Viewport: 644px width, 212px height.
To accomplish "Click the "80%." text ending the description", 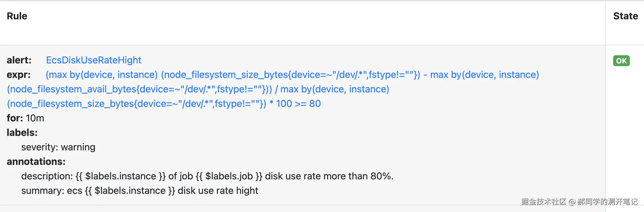I will (382, 176).
